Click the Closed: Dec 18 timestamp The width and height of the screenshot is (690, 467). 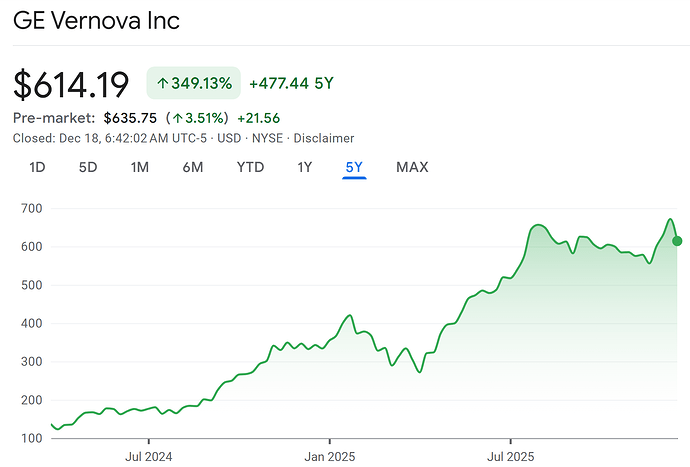pyautogui.click(x=110, y=138)
